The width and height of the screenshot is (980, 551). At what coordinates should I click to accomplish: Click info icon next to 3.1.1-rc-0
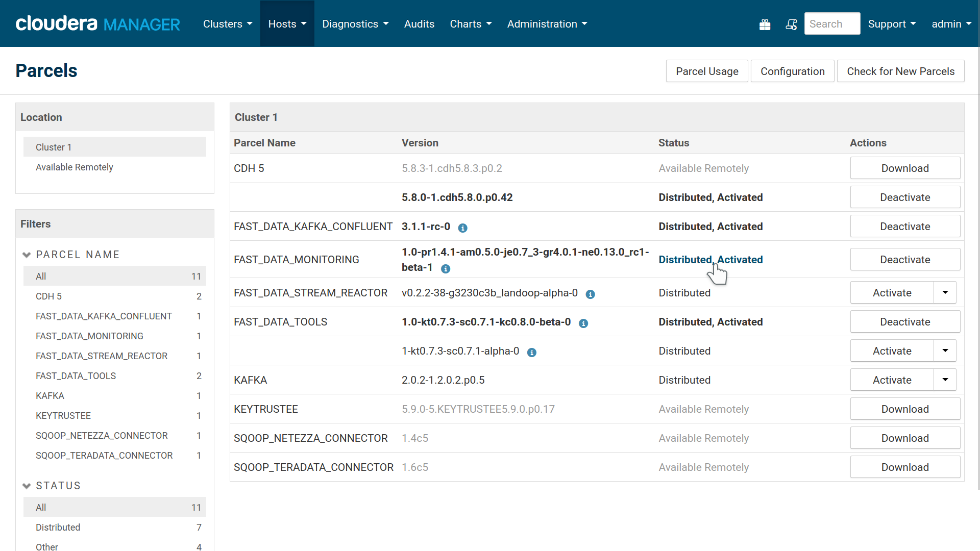pos(462,228)
